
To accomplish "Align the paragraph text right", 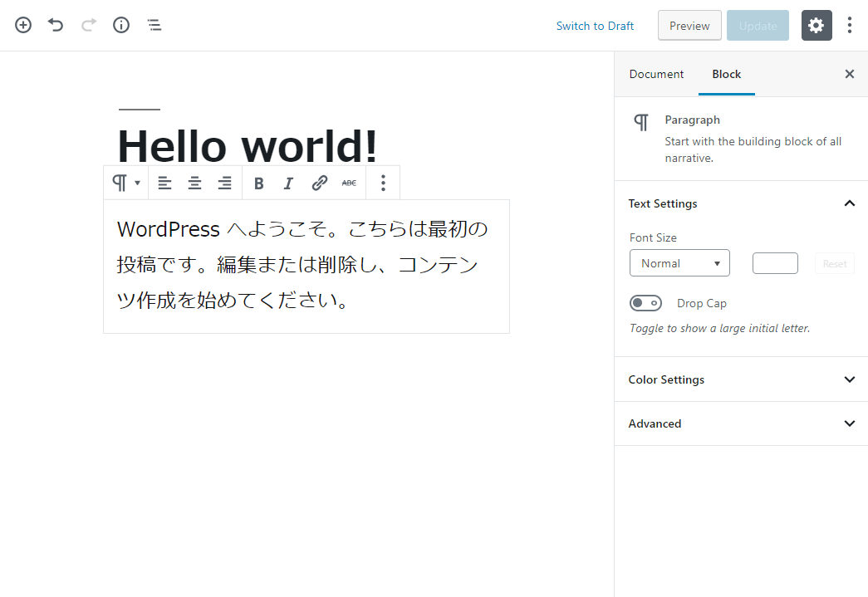I will click(x=224, y=184).
